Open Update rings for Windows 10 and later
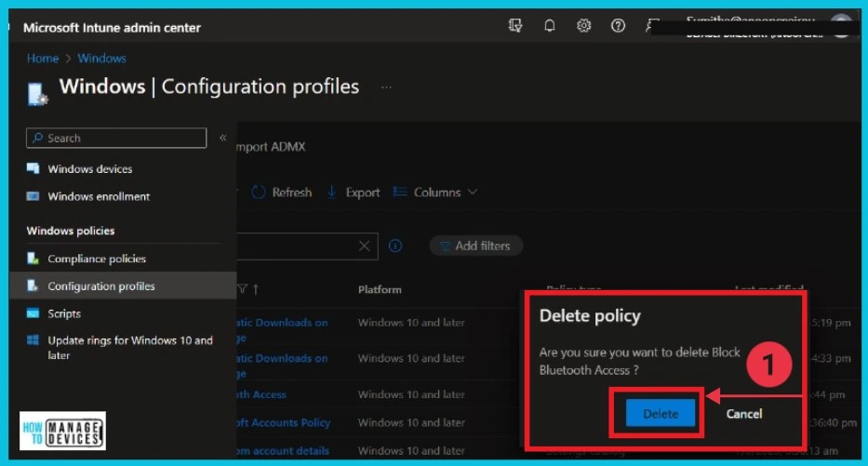 click(130, 348)
